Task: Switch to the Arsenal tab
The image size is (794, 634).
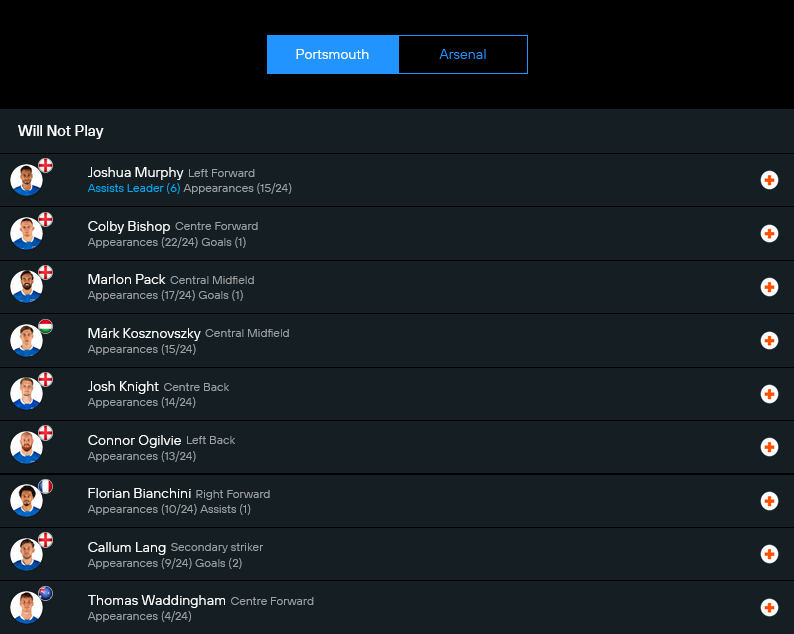Action: (x=462, y=55)
